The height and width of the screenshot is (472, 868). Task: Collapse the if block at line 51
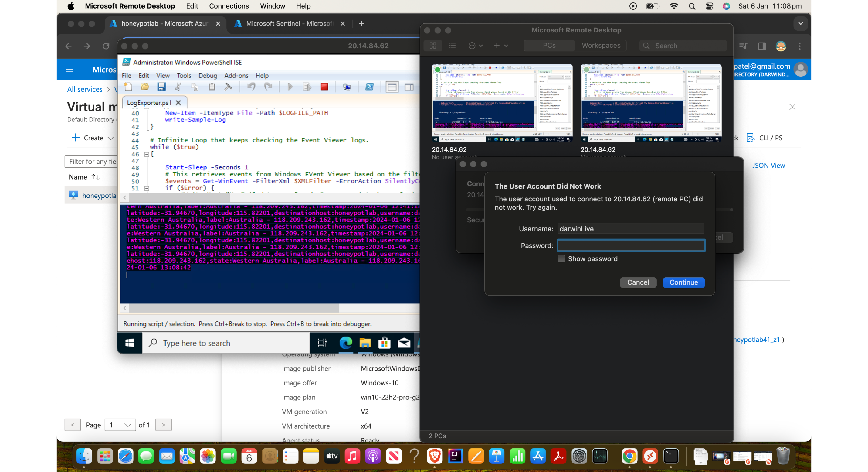click(x=147, y=188)
